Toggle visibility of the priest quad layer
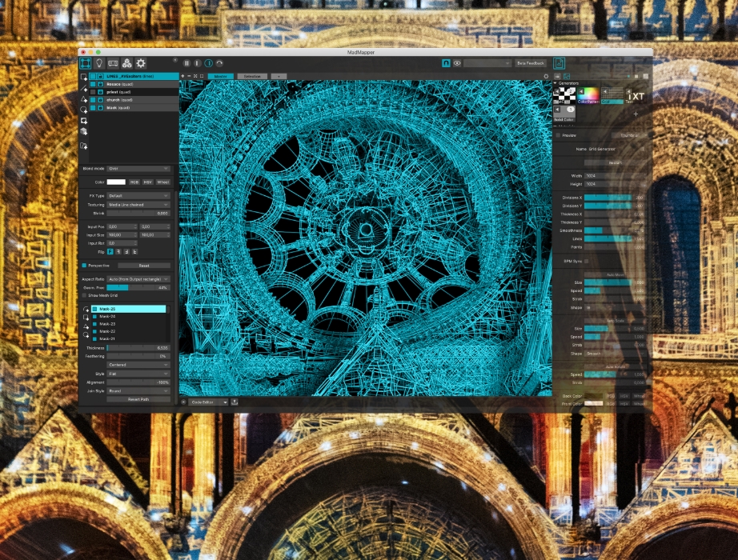Image resolution: width=738 pixels, height=560 pixels. tap(92, 92)
